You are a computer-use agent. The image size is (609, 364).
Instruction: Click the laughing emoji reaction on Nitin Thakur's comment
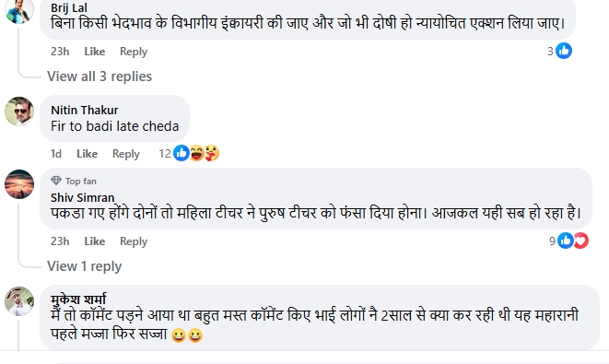point(196,153)
